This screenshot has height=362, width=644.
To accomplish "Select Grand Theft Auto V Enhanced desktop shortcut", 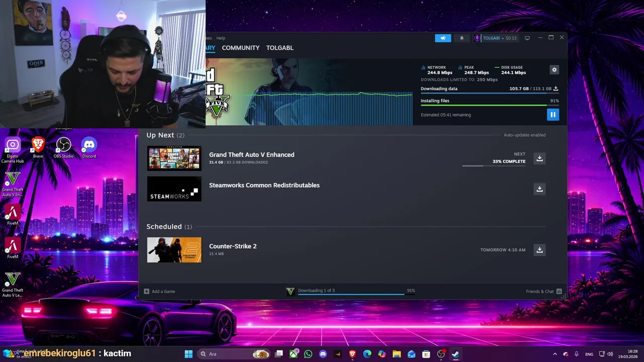I will (x=13, y=185).
